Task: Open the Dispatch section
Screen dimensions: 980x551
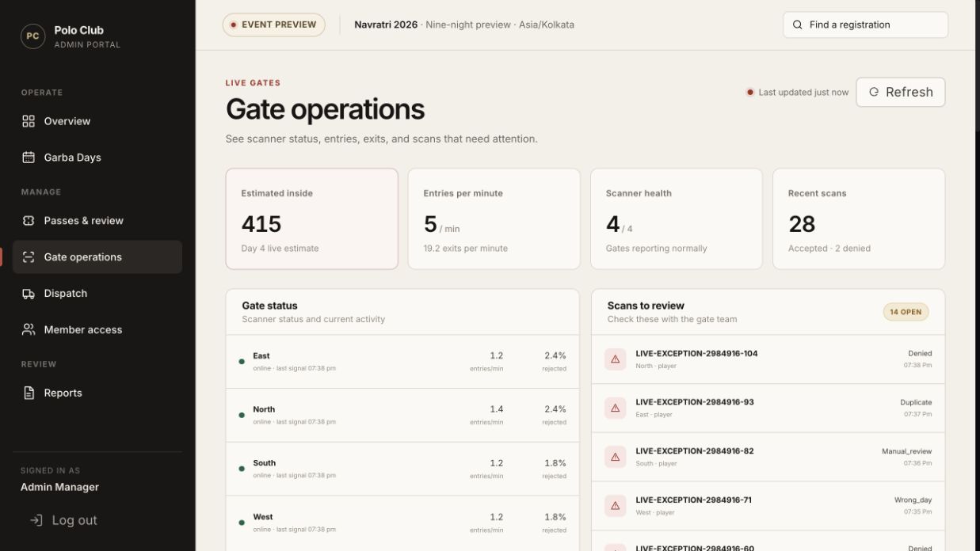Action: point(97,294)
